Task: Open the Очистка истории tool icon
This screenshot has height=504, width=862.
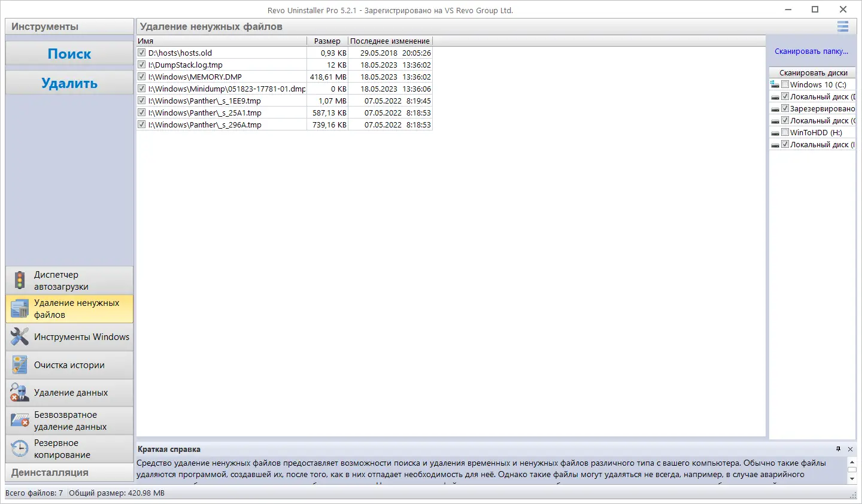Action: point(20,365)
